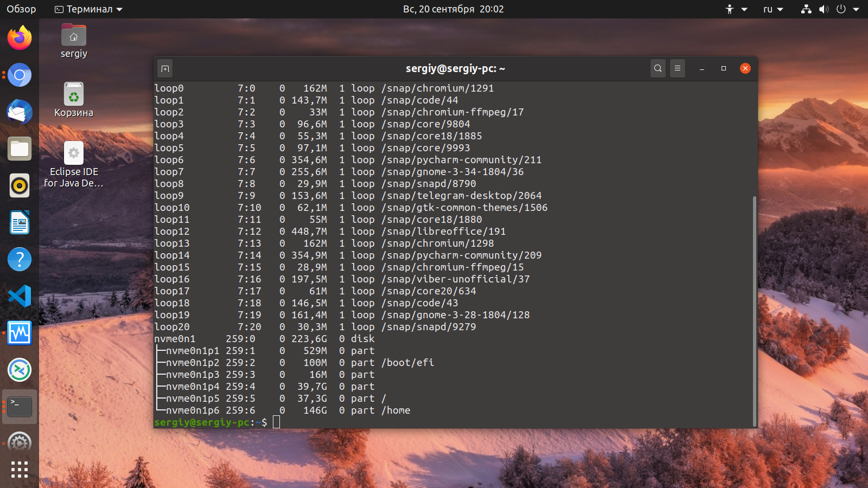This screenshot has height=488, width=868.
Task: Select the Terminal icon in dock
Action: point(20,407)
